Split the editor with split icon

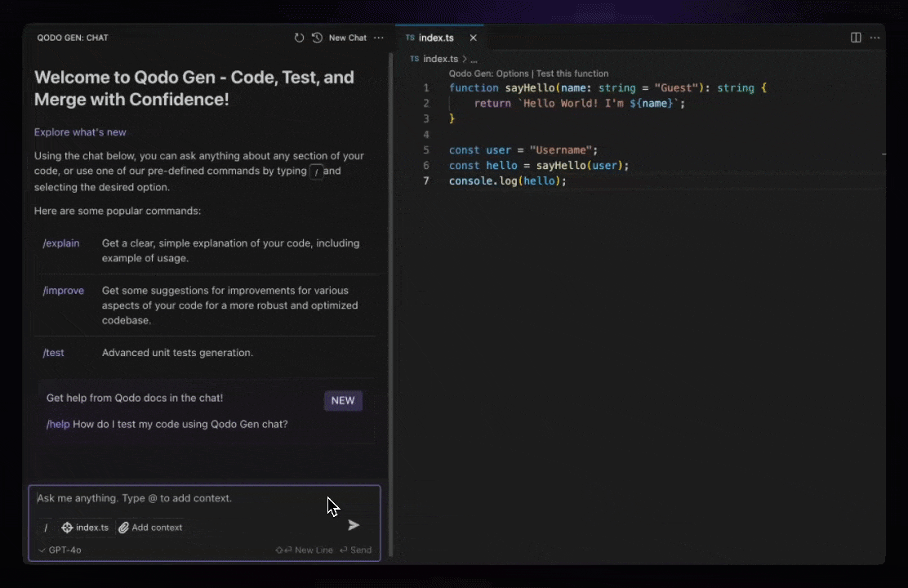(x=856, y=38)
